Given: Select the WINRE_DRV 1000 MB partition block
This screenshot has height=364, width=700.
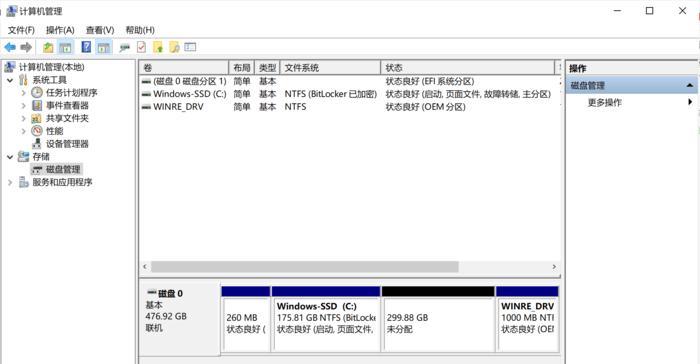Looking at the screenshot, I should click(527, 319).
